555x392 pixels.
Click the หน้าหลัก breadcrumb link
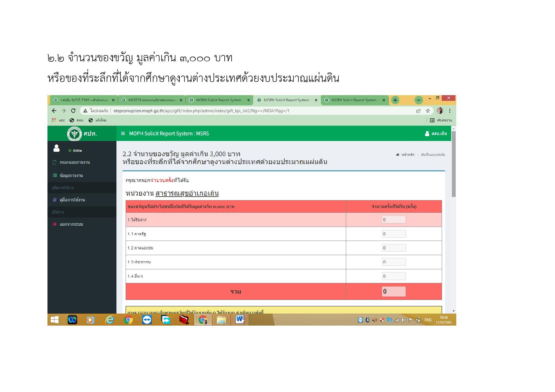tap(408, 155)
